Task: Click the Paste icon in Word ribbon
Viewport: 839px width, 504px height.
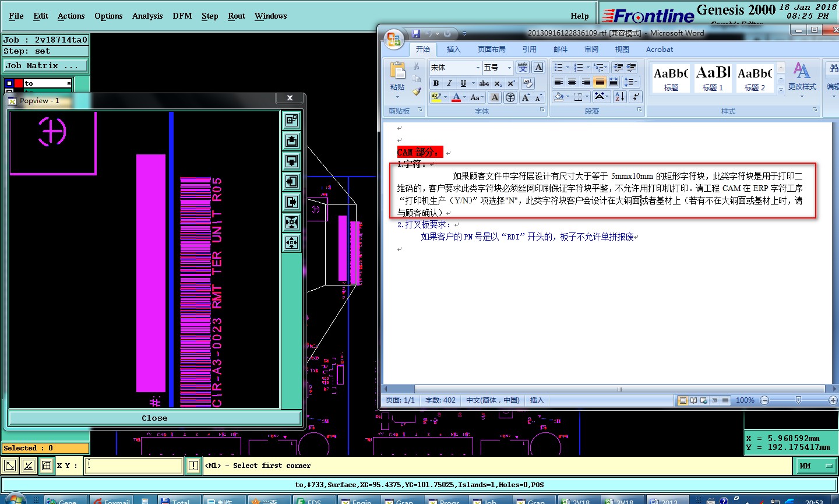Action: tap(398, 71)
